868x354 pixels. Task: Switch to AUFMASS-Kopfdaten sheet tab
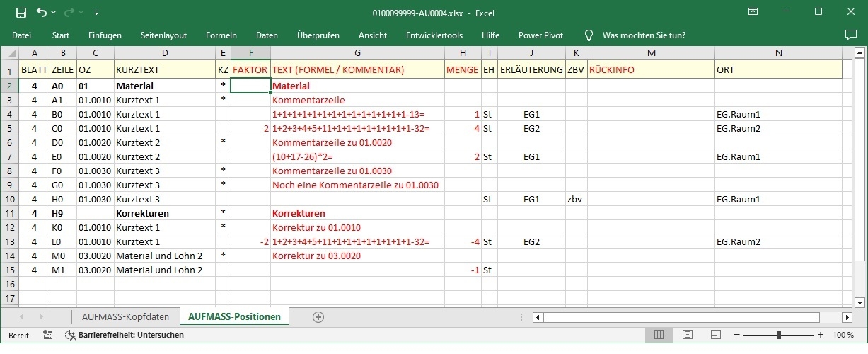coord(125,317)
